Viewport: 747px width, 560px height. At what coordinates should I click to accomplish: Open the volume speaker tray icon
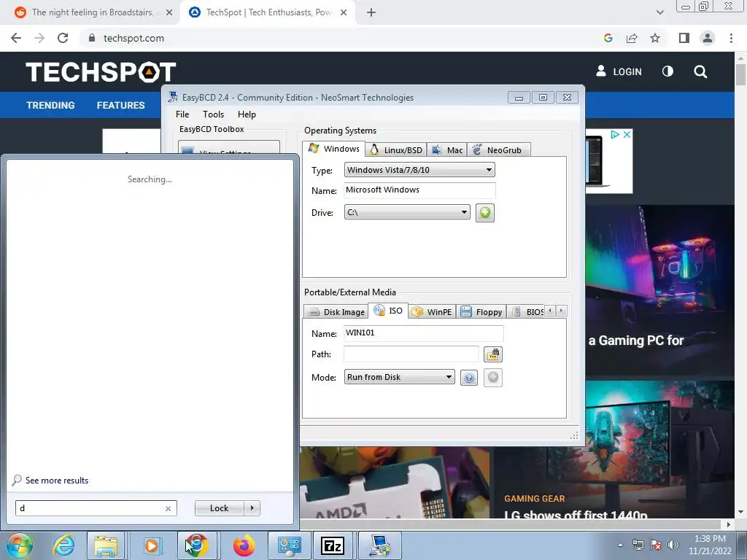pyautogui.click(x=673, y=545)
